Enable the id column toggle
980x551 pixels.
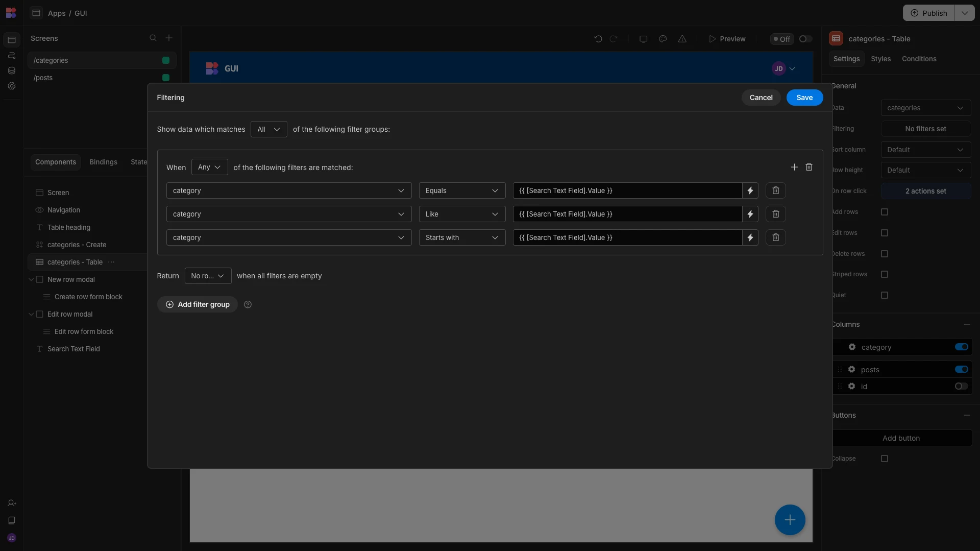(961, 386)
